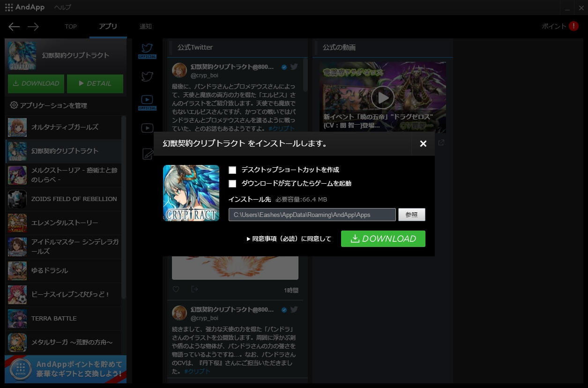The height and width of the screenshot is (388, 588).
Task: Click the install path input field
Action: click(312, 215)
